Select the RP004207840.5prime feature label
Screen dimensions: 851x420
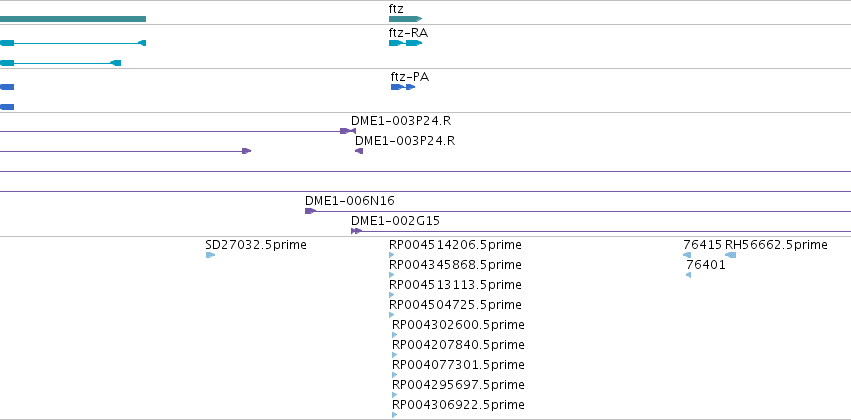[x=458, y=345]
